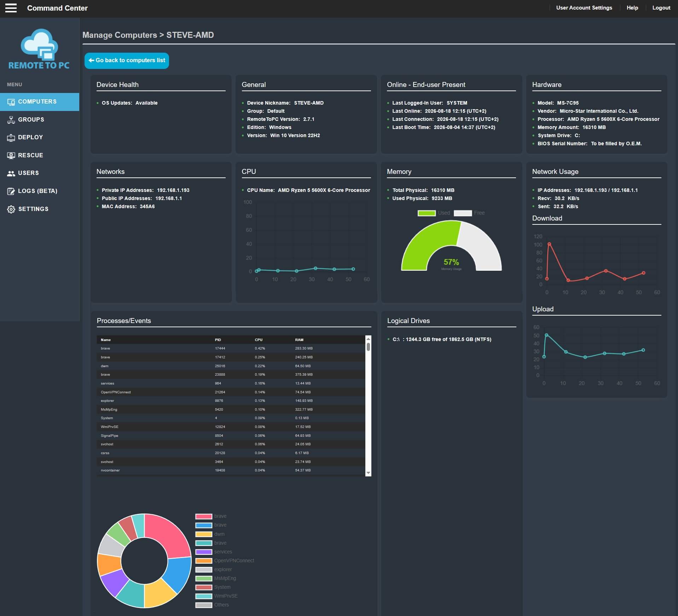
Task: Click the Logout link
Action: (x=661, y=8)
